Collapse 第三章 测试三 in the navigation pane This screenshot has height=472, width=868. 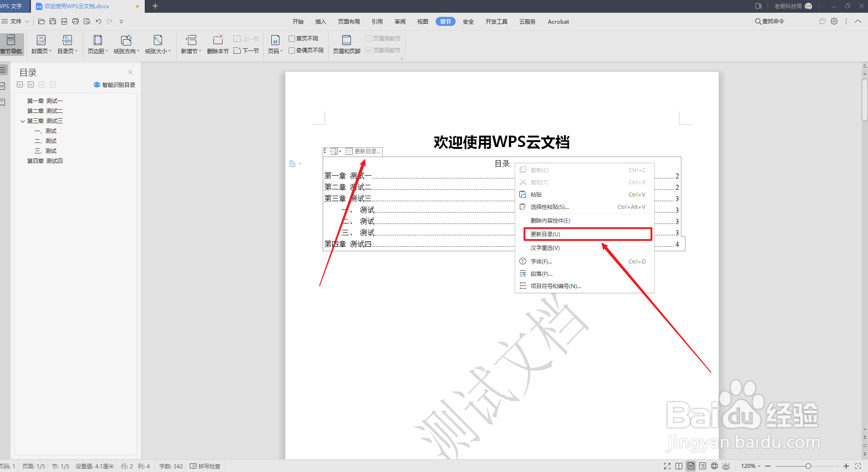(x=23, y=121)
